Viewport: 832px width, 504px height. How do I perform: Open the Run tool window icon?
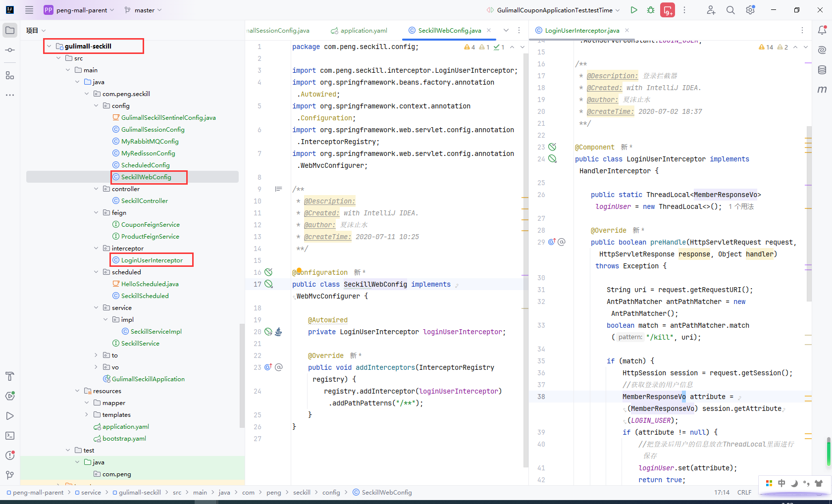[10, 416]
